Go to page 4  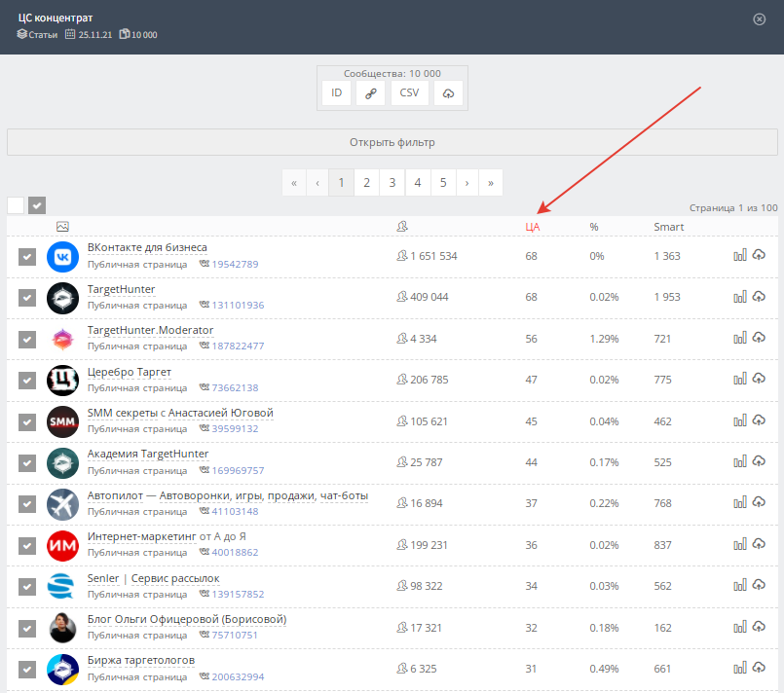click(x=418, y=183)
